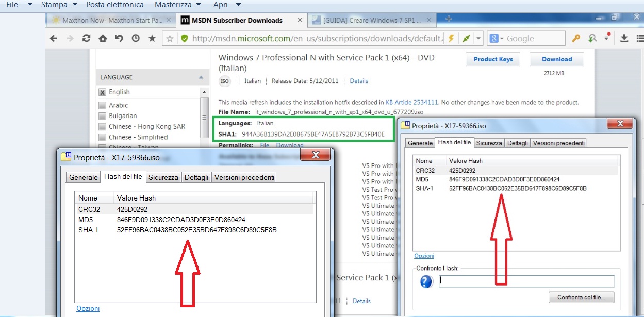Select the CRC32 row in left dialog
The width and height of the screenshot is (644, 317).
(194, 210)
